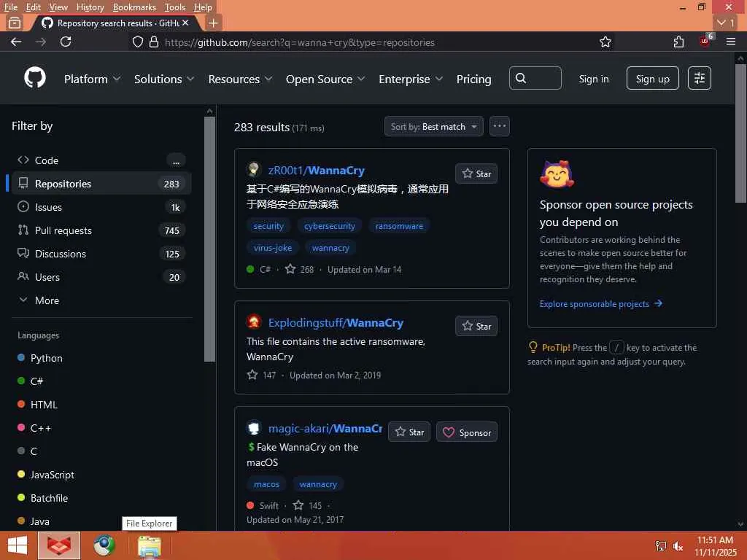Click Sign in
This screenshot has width=747, height=560.
[594, 79]
